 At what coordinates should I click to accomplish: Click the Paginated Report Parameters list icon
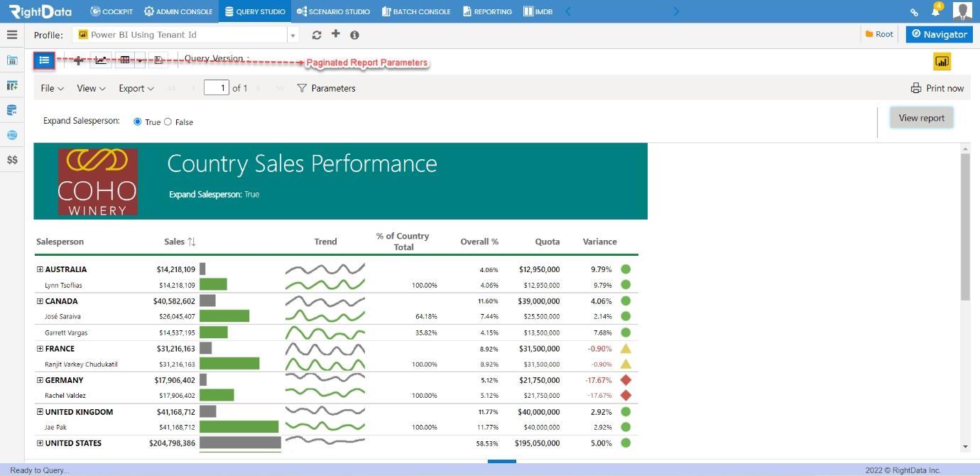[x=44, y=60]
